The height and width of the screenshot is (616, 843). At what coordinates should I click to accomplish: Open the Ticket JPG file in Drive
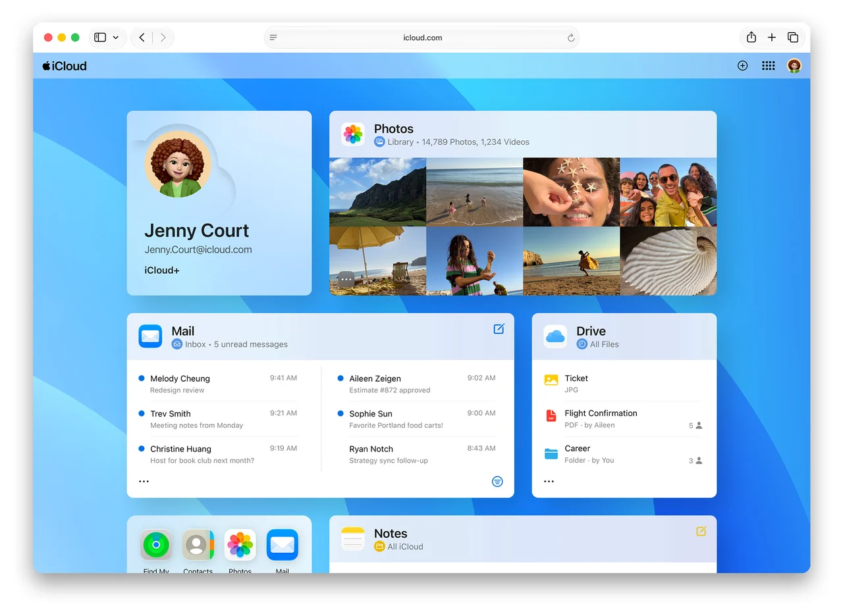623,384
